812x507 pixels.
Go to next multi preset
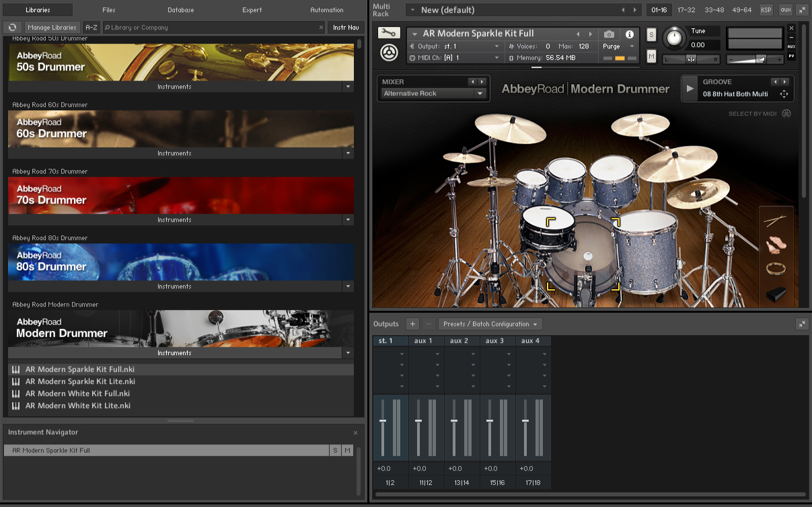click(x=636, y=10)
